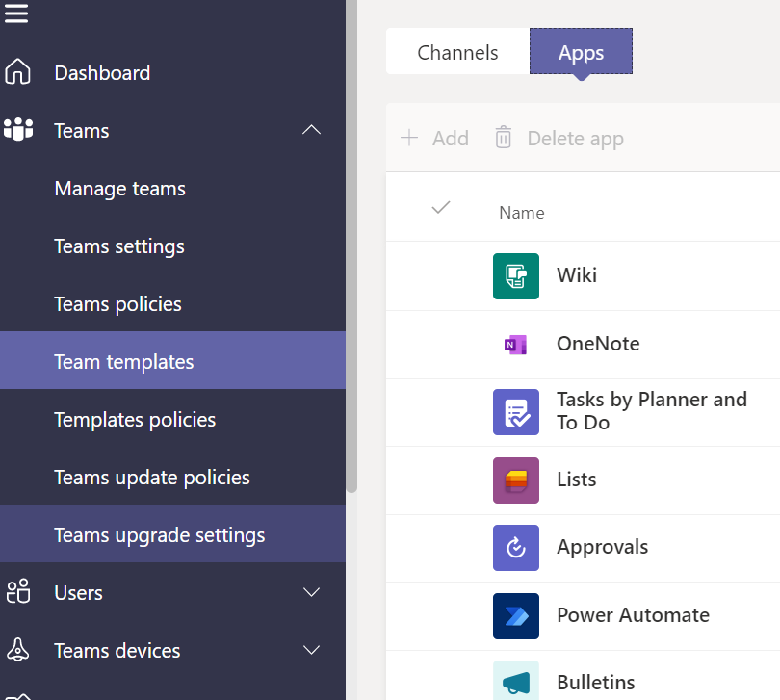Select the Approvals row text
Viewport: 780px width, 700px height.
click(603, 547)
